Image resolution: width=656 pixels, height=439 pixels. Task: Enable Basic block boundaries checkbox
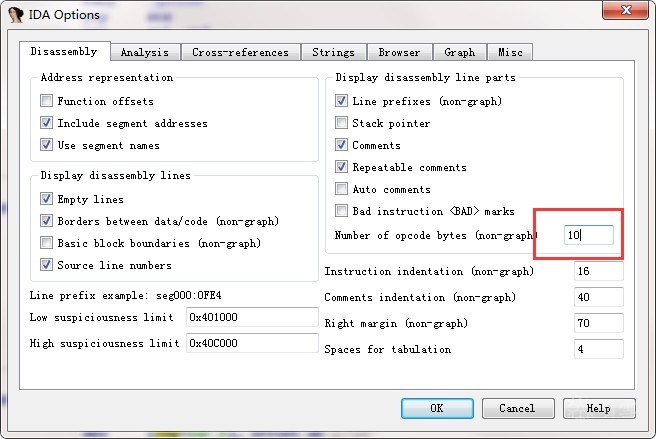46,243
